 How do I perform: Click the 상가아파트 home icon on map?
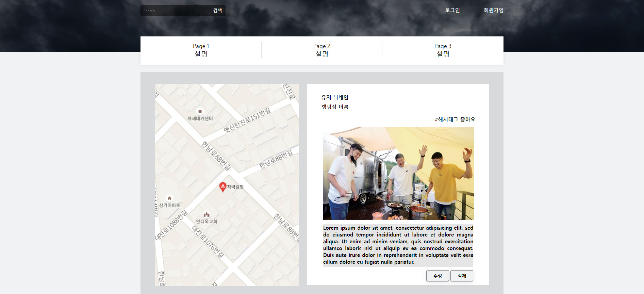point(169,198)
